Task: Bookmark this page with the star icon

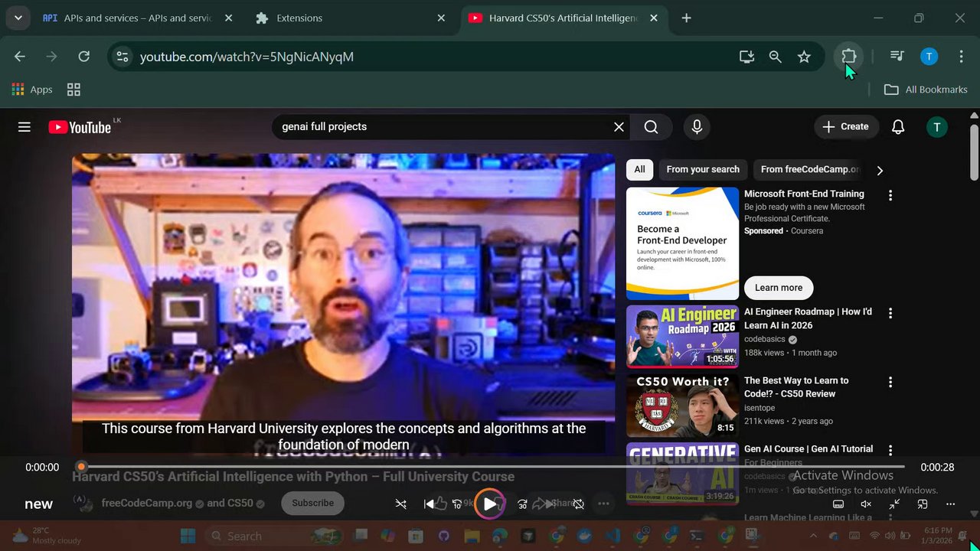Action: coord(804,57)
